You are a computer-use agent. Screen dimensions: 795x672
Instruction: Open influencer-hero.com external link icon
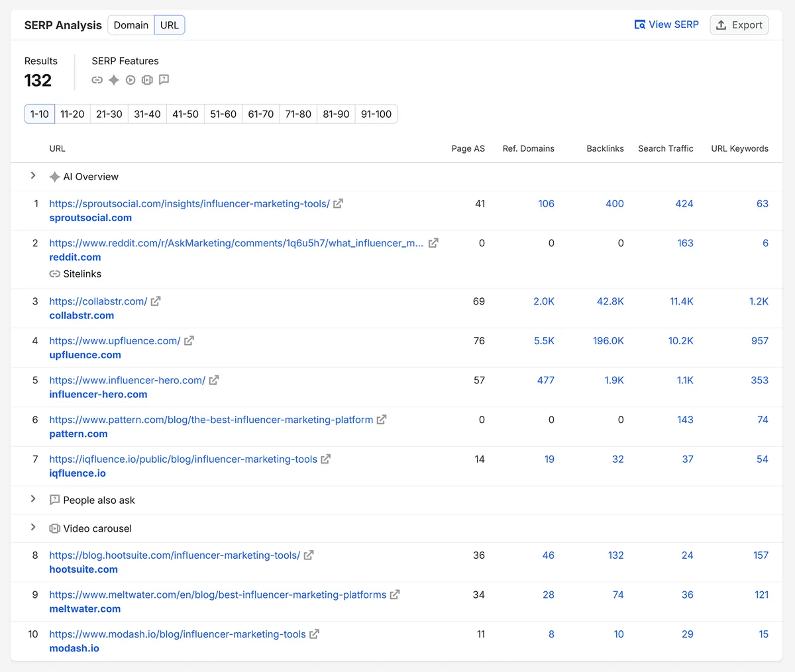coord(214,380)
